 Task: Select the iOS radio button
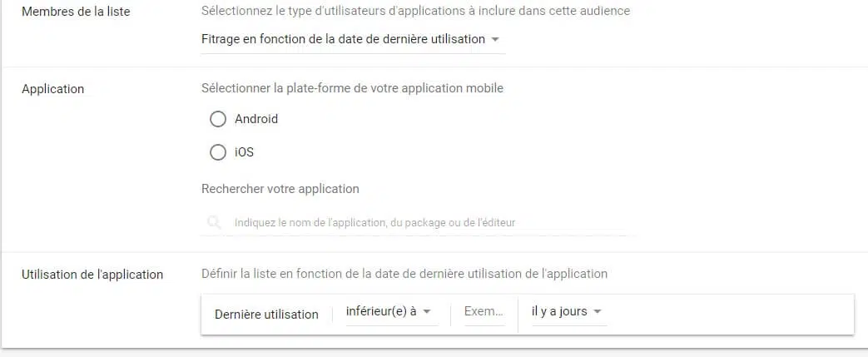click(218, 152)
